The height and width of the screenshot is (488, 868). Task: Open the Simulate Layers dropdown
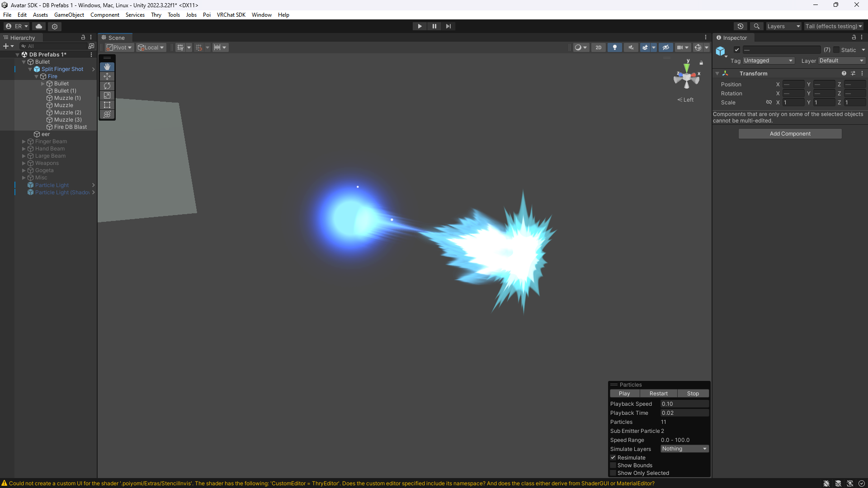684,449
